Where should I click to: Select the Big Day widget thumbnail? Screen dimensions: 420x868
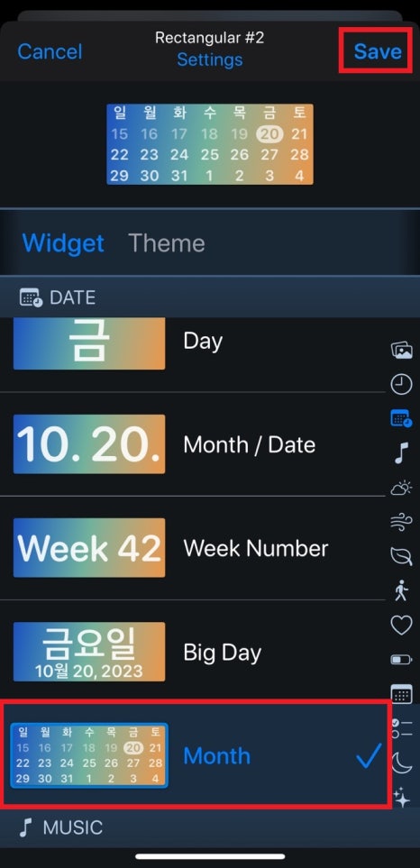pos(89,652)
